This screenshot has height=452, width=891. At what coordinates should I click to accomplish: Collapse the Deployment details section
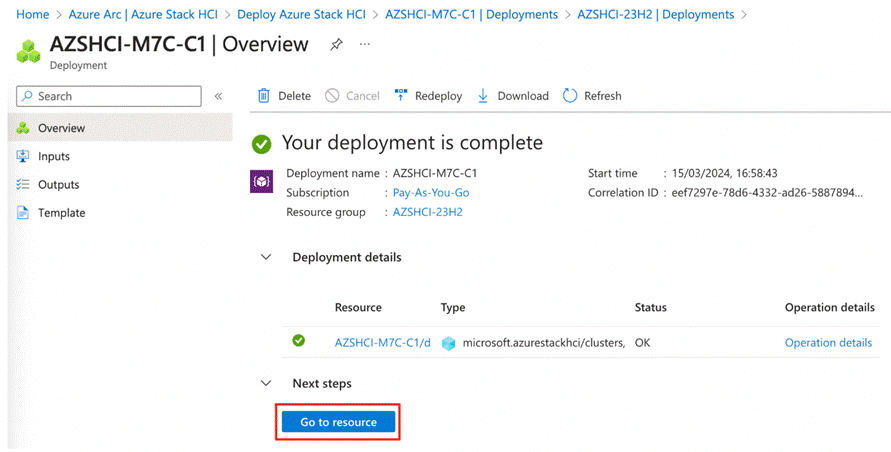266,257
